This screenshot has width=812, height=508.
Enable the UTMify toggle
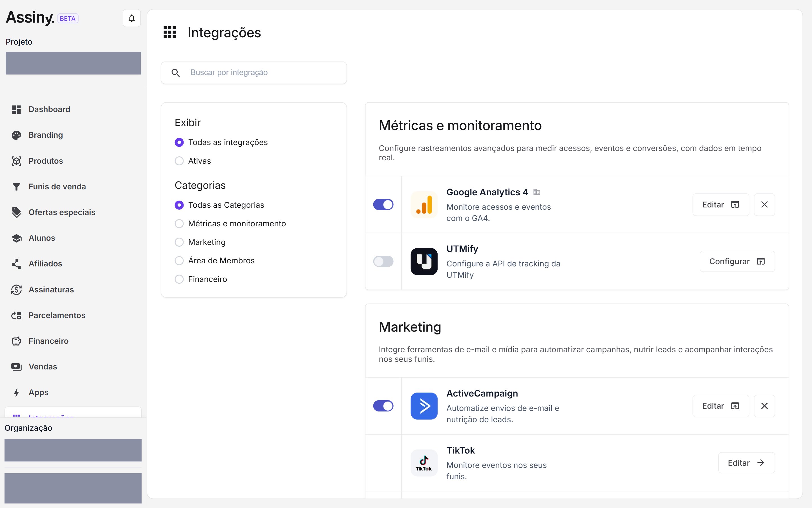coord(383,261)
